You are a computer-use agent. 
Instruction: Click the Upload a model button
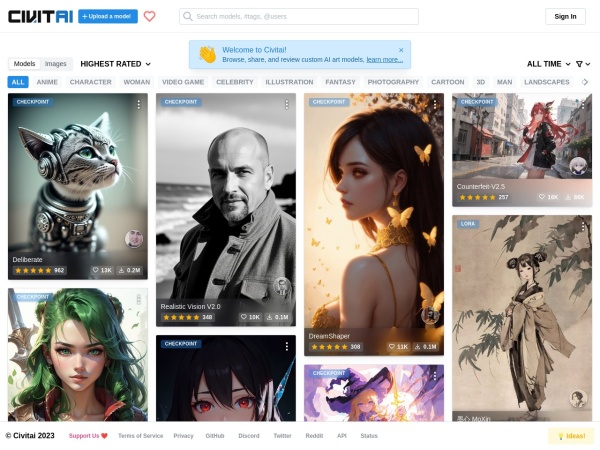pyautogui.click(x=108, y=16)
